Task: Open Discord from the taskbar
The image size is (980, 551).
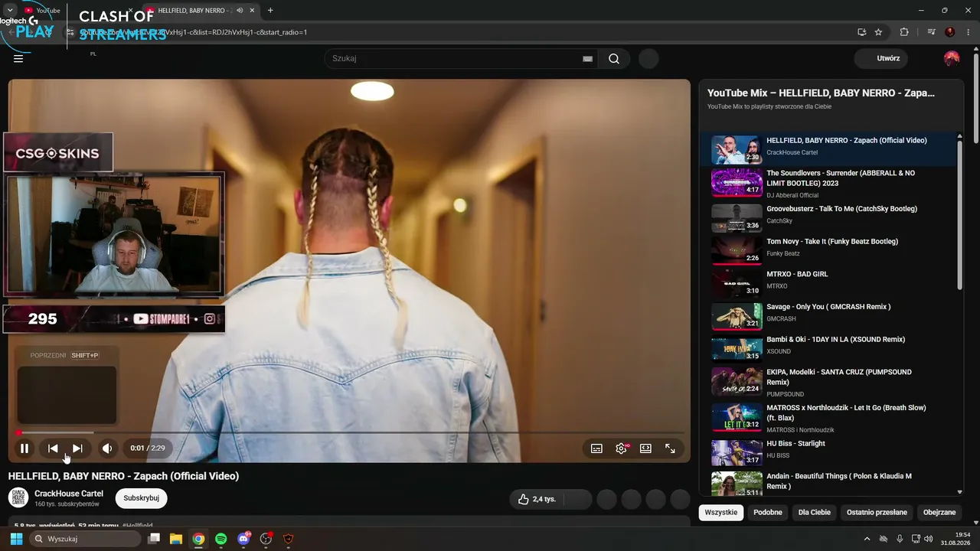Action: click(244, 539)
